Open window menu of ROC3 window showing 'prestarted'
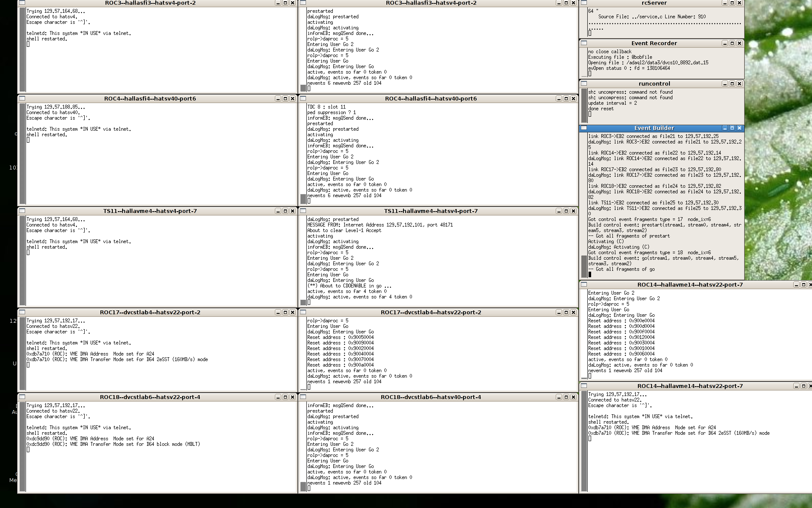812x508 pixels. (303, 3)
